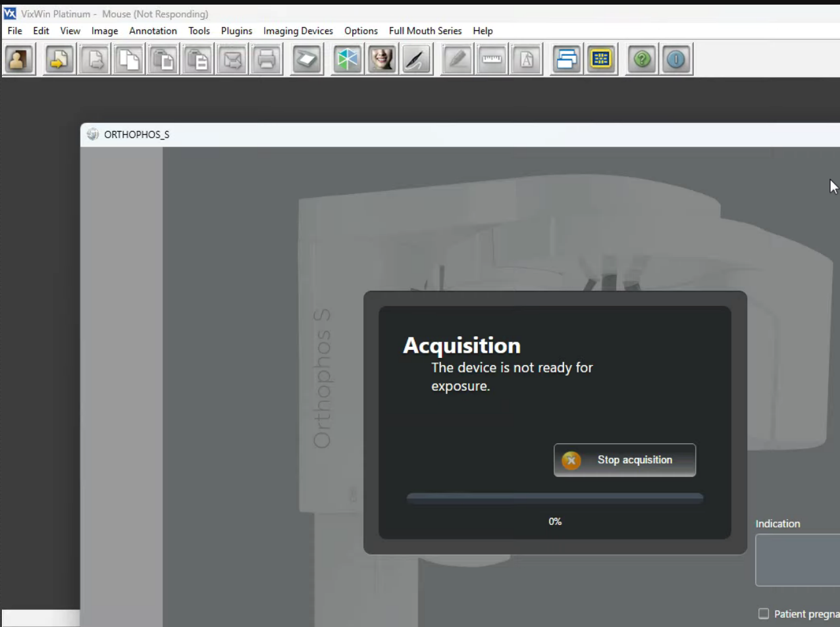Image resolution: width=840 pixels, height=627 pixels.
Task: Open the Annotation menu
Action: [x=153, y=31]
